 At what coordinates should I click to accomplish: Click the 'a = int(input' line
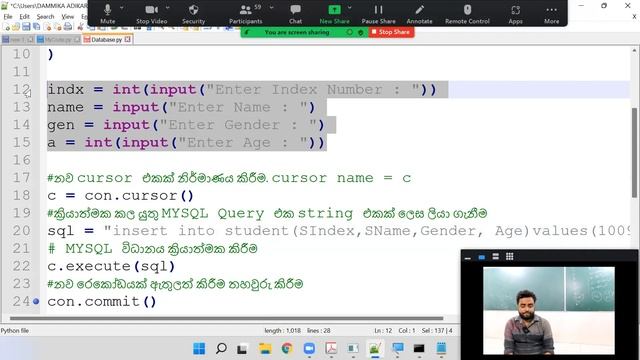tap(186, 142)
